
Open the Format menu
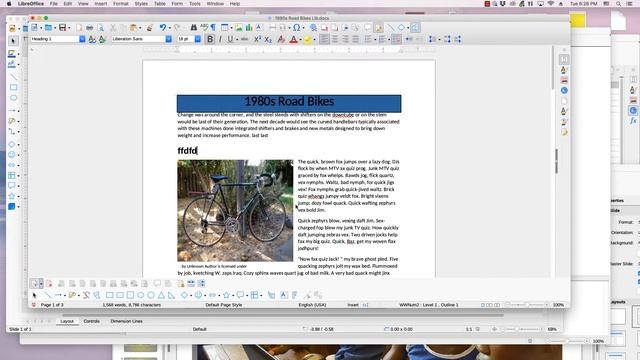[x=120, y=4]
